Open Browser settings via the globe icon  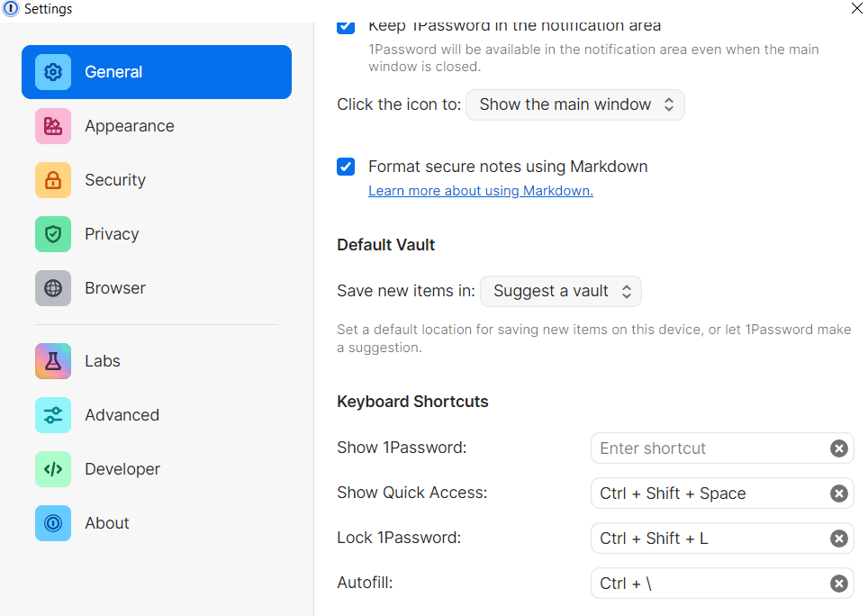point(52,288)
